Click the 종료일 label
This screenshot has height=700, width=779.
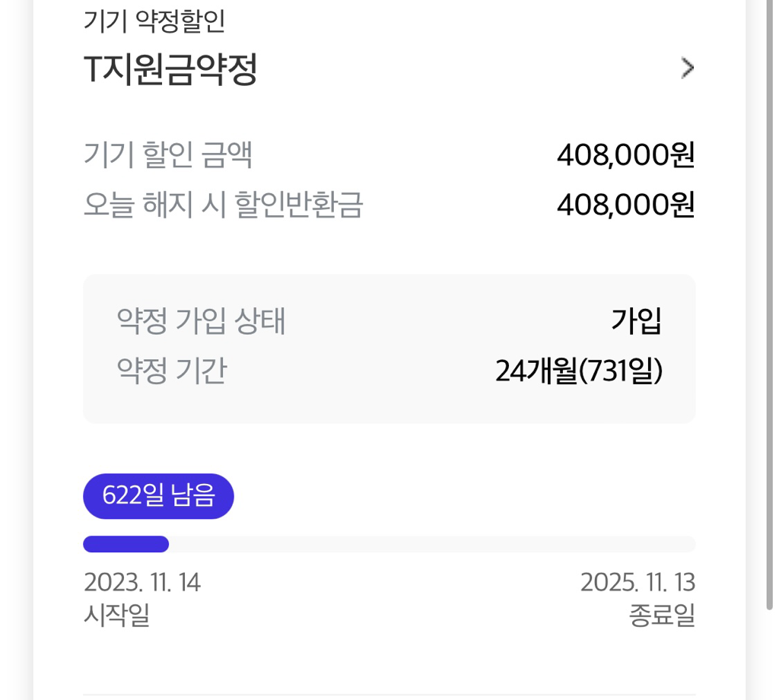click(x=662, y=615)
